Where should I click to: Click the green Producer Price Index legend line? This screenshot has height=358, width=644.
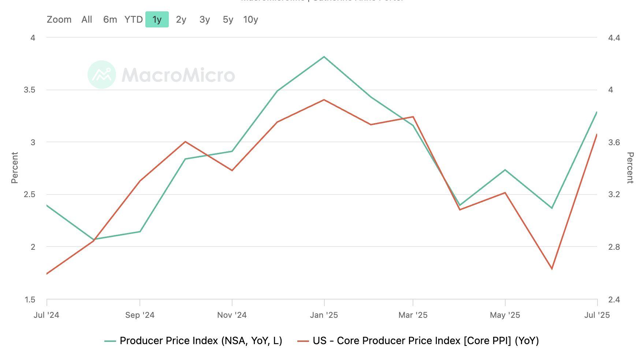[110, 341]
